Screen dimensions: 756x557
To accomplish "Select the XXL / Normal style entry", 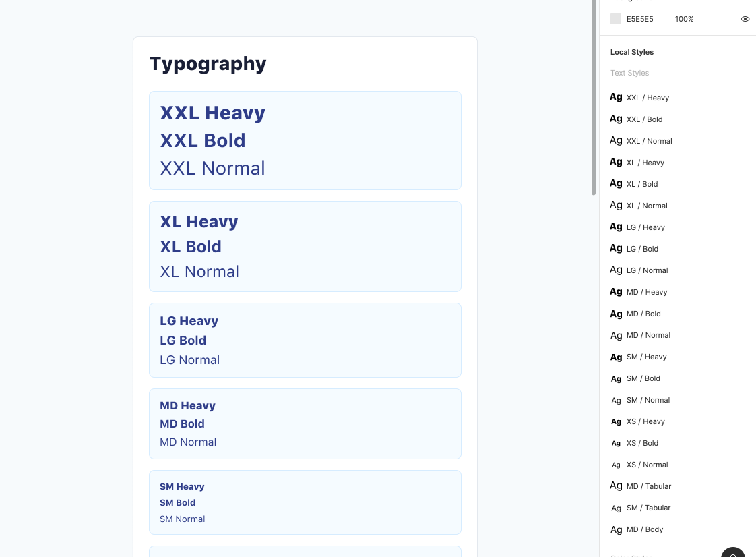I will 649,141.
